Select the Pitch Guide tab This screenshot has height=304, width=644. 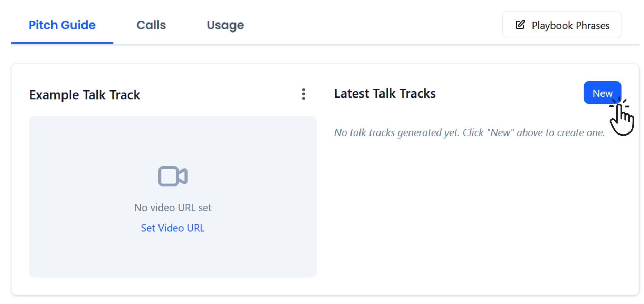coord(62,25)
